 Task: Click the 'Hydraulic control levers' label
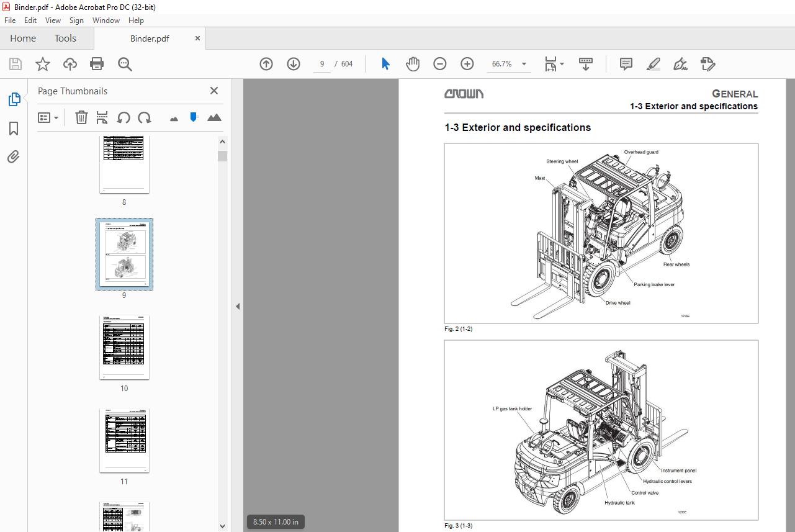(x=667, y=482)
